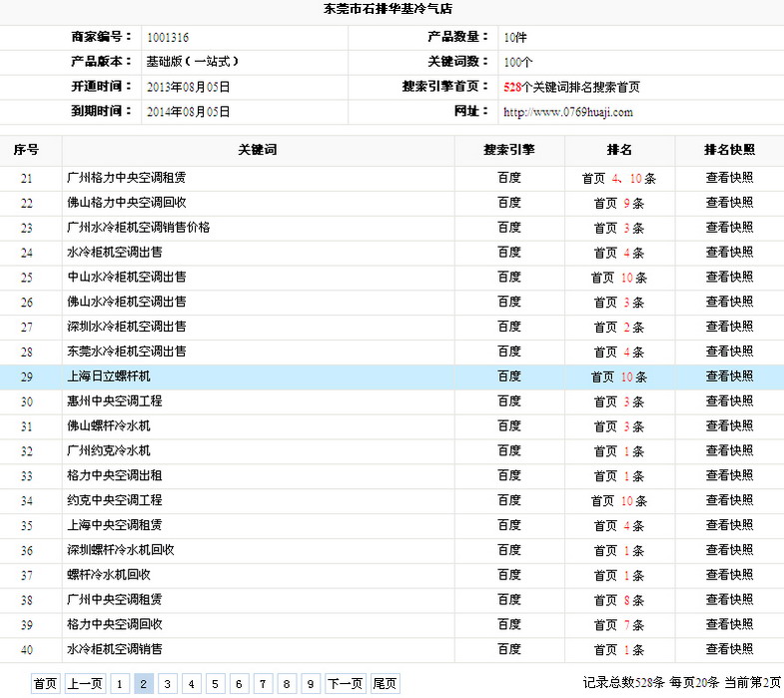This screenshot has width=784, height=698.
Task: Click keyword text 深圳螺杆冷水机回收
Action: [x=121, y=550]
